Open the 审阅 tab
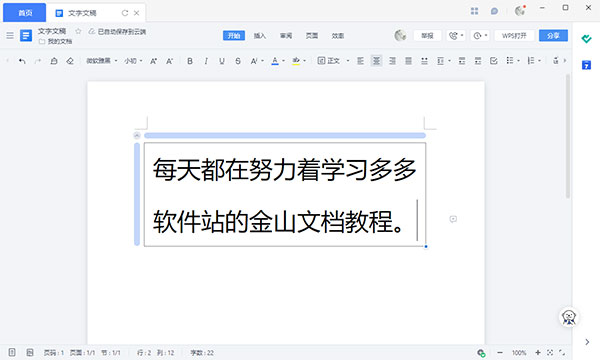This screenshot has height=360, width=600. [x=286, y=36]
